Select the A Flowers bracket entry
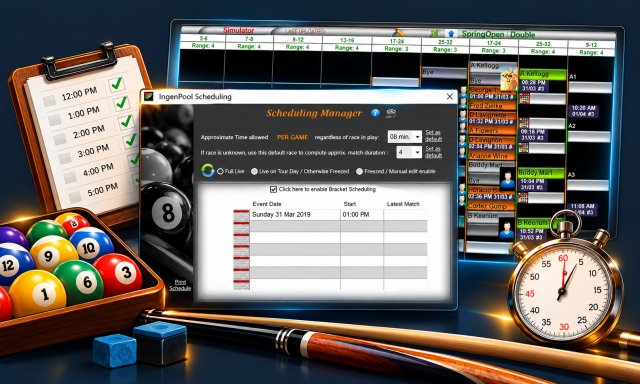The width and height of the screenshot is (640, 384). [x=492, y=131]
